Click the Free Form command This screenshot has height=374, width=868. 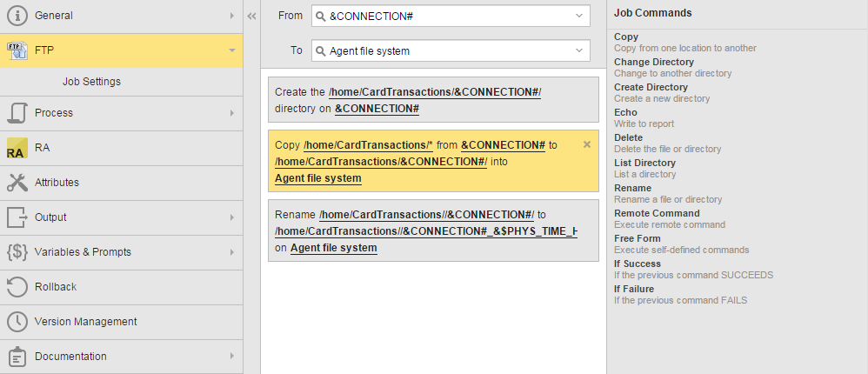637,238
